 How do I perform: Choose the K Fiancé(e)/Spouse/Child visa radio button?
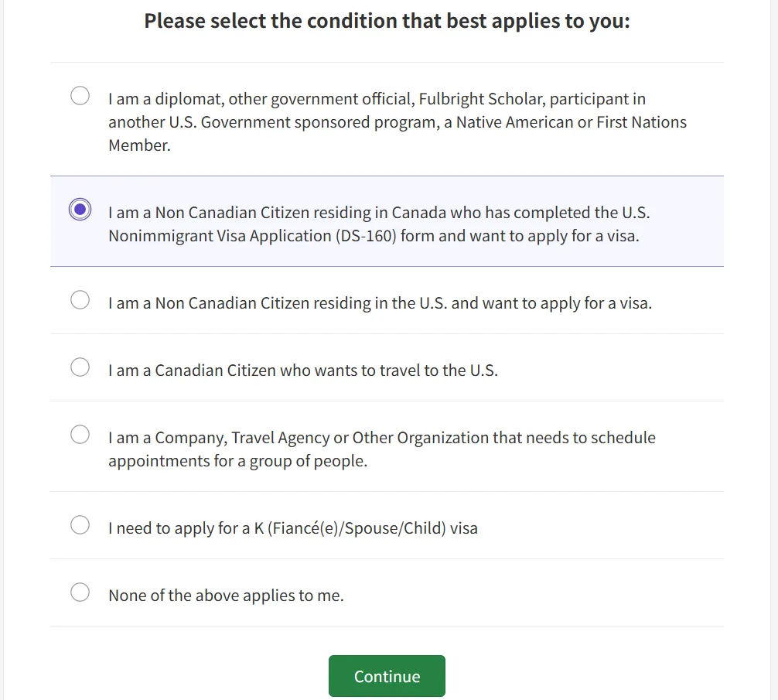(x=80, y=525)
